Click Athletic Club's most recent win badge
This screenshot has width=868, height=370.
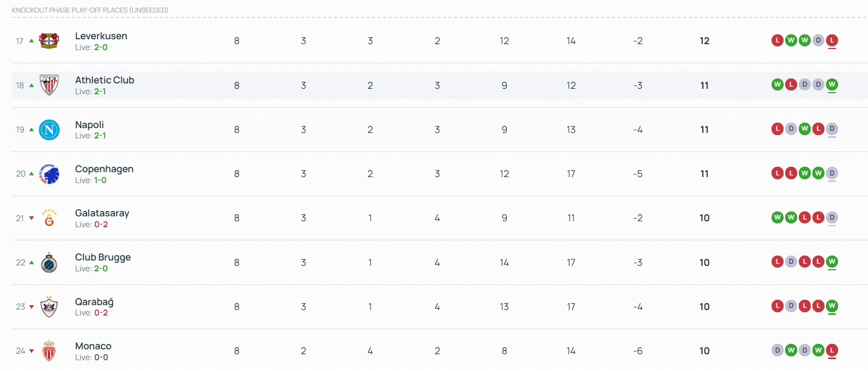point(831,84)
